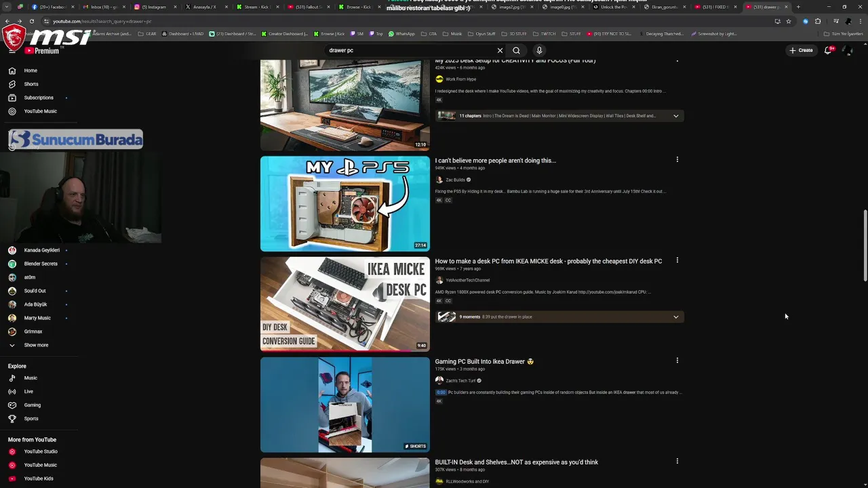The height and width of the screenshot is (488, 868).
Task: Open the browser extensions puzzle icon
Action: click(x=818, y=21)
